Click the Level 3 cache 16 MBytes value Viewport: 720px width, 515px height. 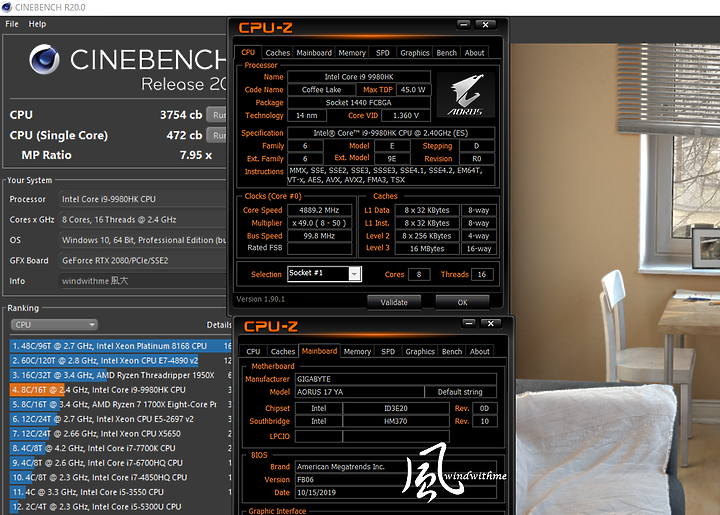click(427, 249)
